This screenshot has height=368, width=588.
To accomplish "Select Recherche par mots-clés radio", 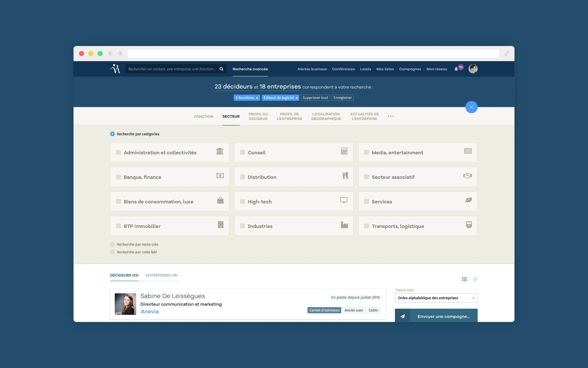I will (x=112, y=244).
